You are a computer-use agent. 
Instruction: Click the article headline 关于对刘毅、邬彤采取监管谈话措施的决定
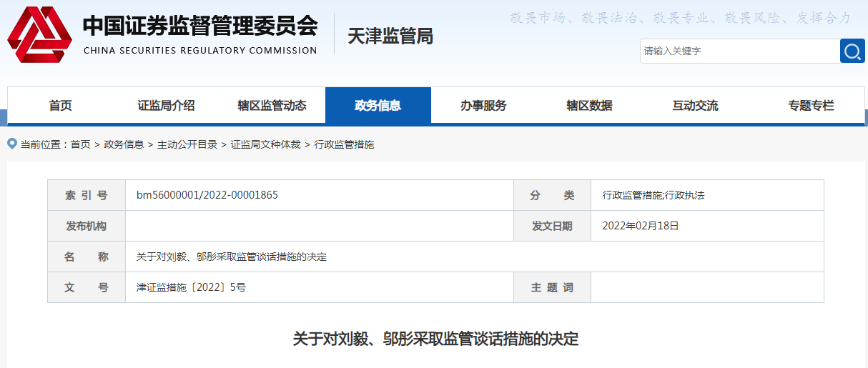435,339
